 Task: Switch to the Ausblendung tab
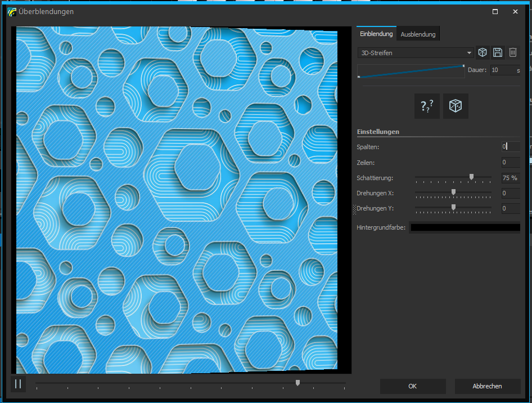[x=418, y=34]
